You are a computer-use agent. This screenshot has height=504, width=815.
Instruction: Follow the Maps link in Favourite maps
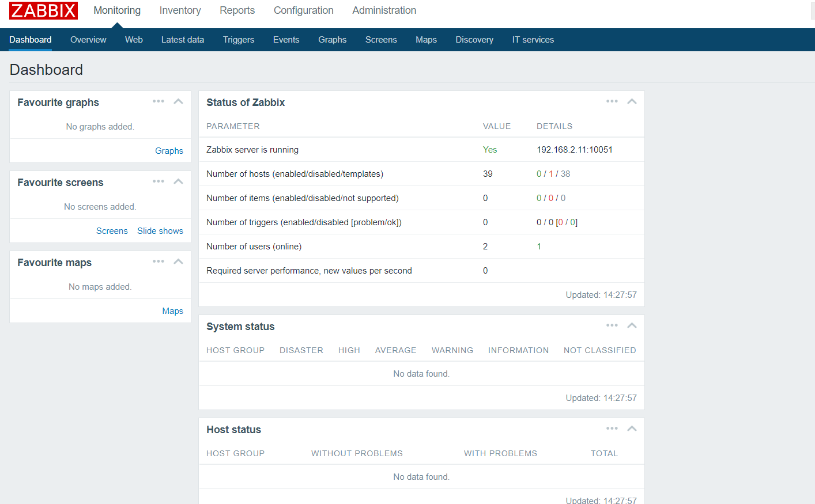pos(172,311)
